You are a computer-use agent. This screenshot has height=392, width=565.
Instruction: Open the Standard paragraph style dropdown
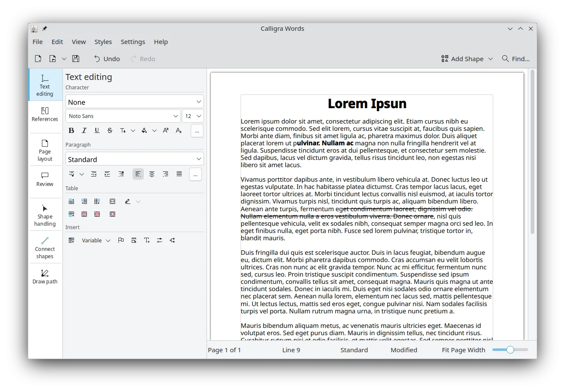(134, 159)
